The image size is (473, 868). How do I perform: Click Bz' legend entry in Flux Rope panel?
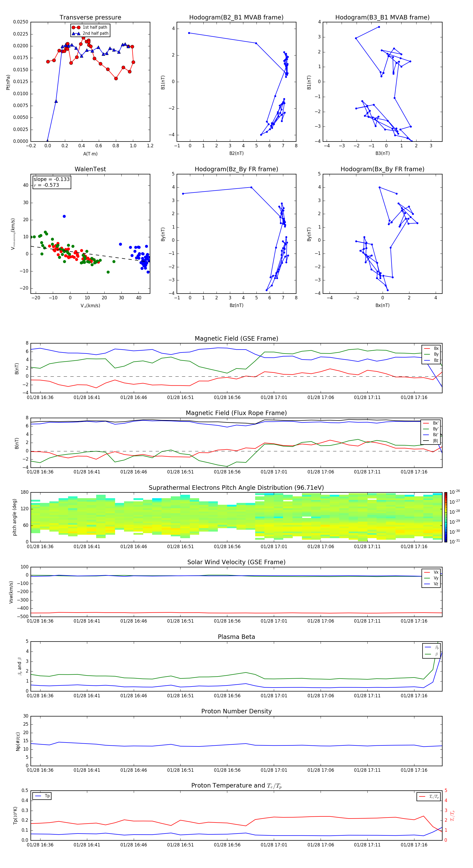point(431,435)
